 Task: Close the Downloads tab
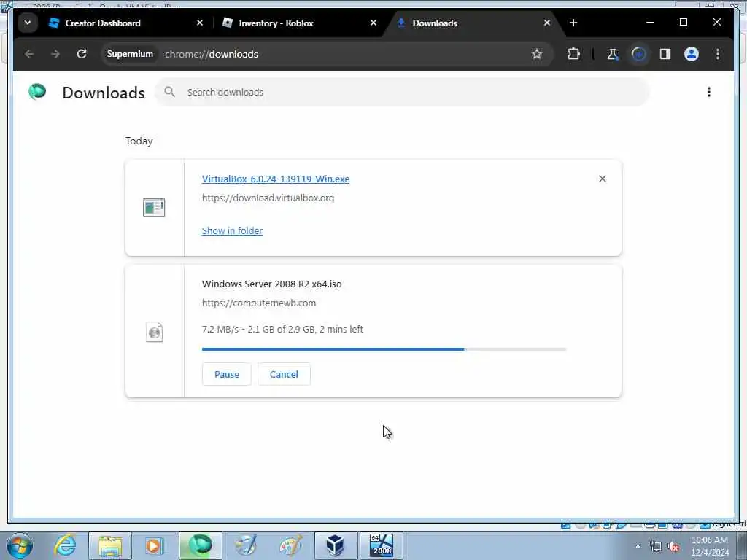547,23
